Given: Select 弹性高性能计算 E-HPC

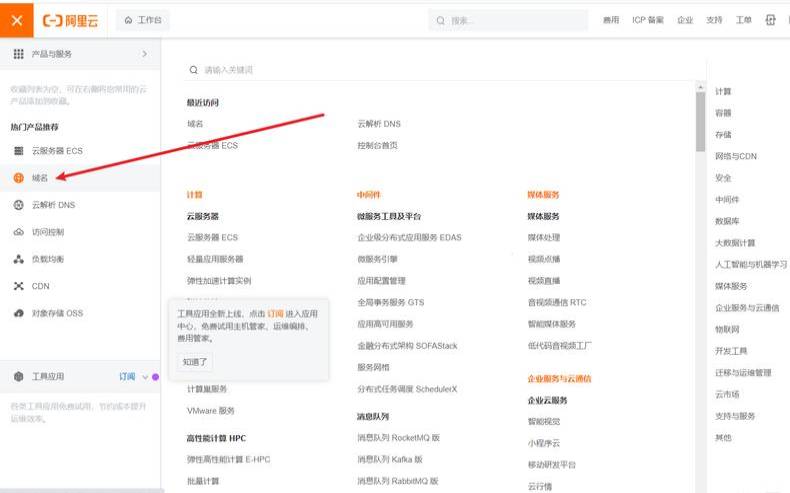Looking at the screenshot, I should point(228,459).
